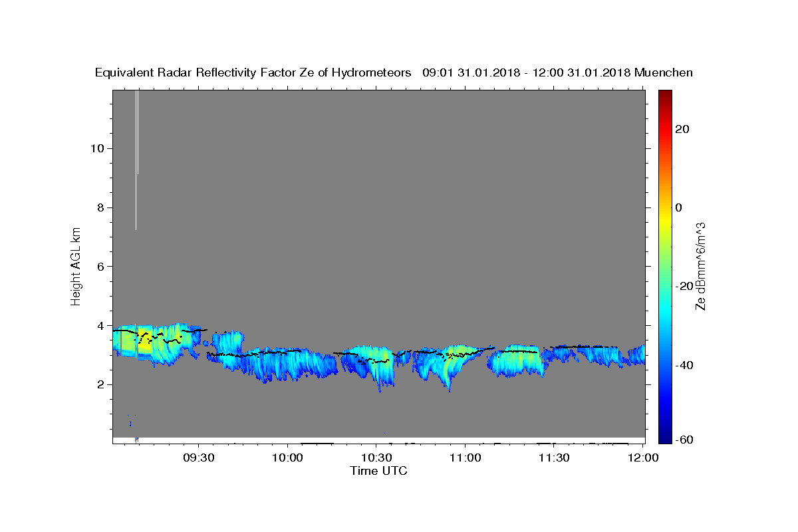Click colorbar tick value -60
The height and width of the screenshot is (532, 798).
(x=684, y=440)
